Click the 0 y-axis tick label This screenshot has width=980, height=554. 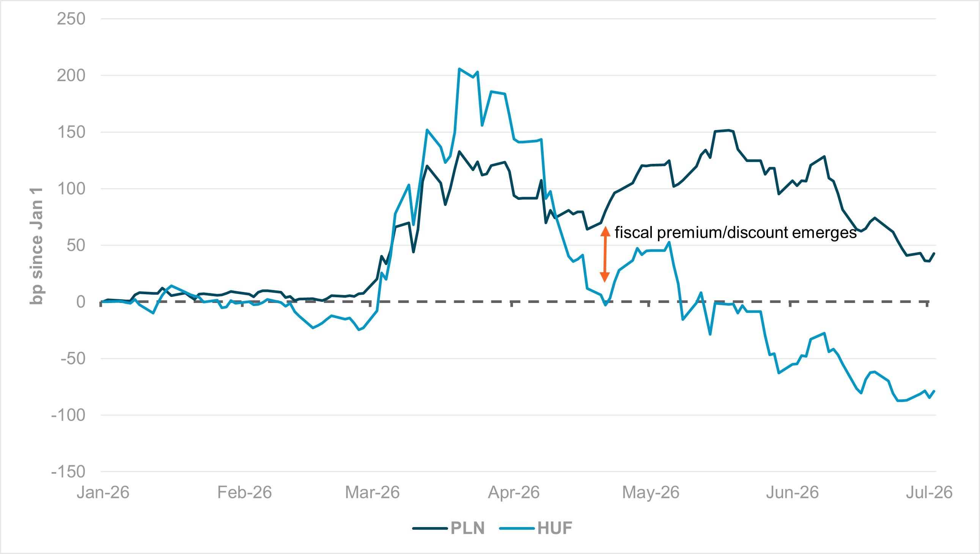click(81, 302)
